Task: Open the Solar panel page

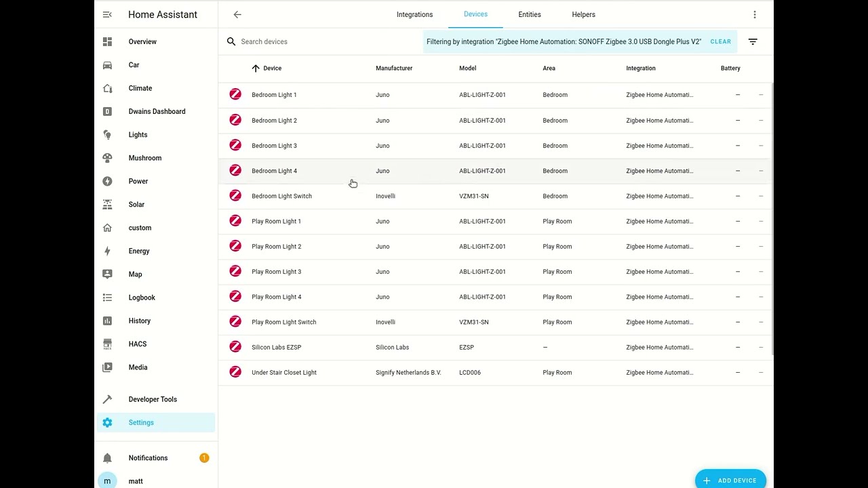Action: [x=136, y=205]
